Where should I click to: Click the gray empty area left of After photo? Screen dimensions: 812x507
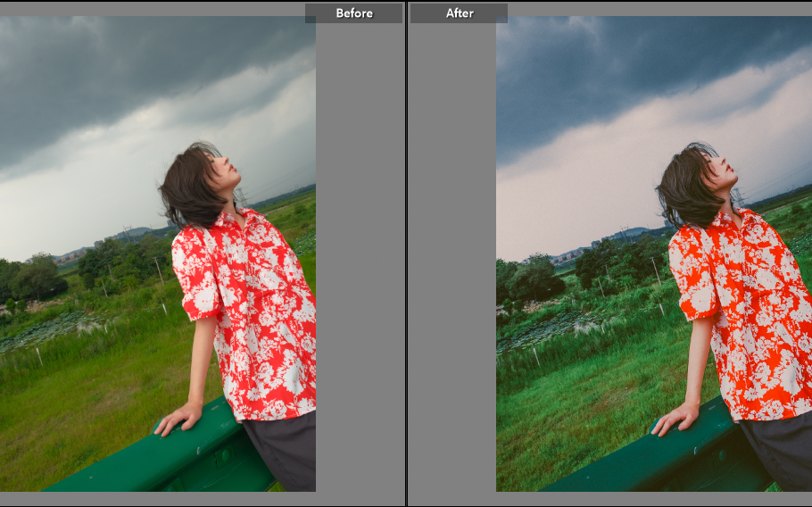point(452,268)
